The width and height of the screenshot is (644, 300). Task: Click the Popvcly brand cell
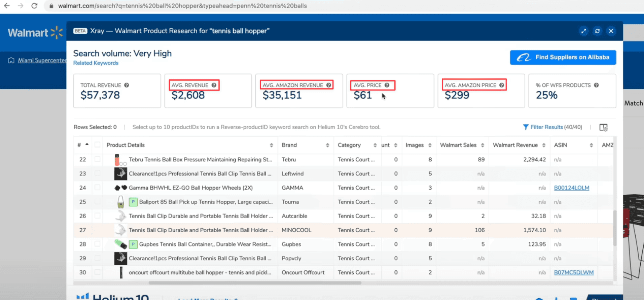(x=291, y=258)
